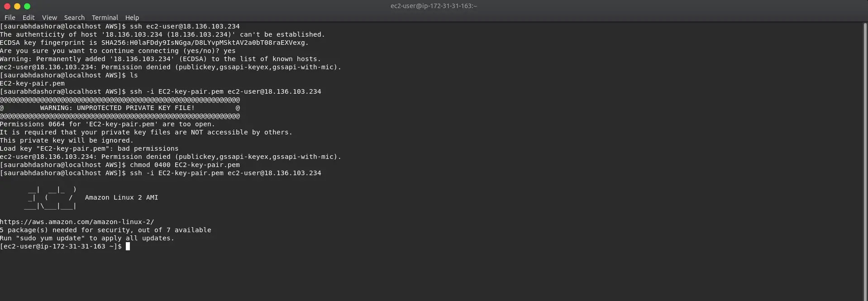Click the Amazon Linux 2 AMI text

coord(121,197)
